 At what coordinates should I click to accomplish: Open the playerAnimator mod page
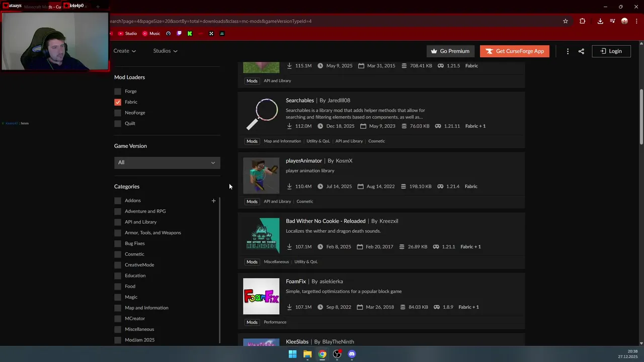click(x=304, y=161)
